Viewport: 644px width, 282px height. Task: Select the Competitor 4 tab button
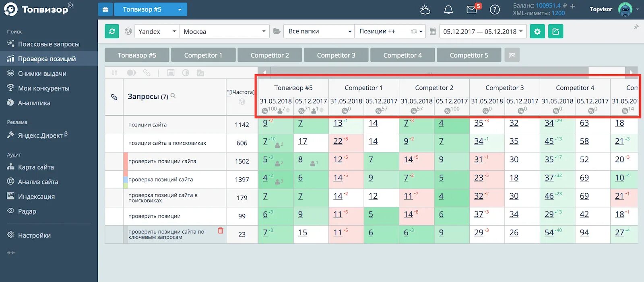pyautogui.click(x=402, y=55)
